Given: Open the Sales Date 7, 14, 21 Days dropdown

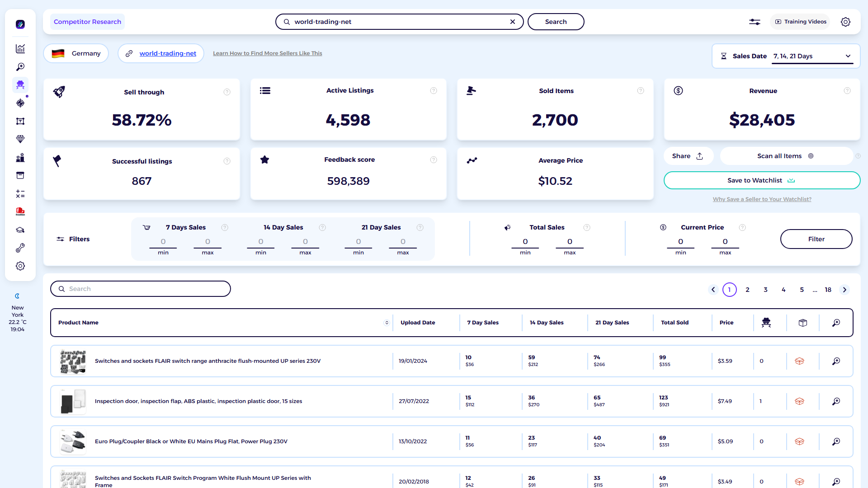Looking at the screenshot, I should [x=812, y=56].
